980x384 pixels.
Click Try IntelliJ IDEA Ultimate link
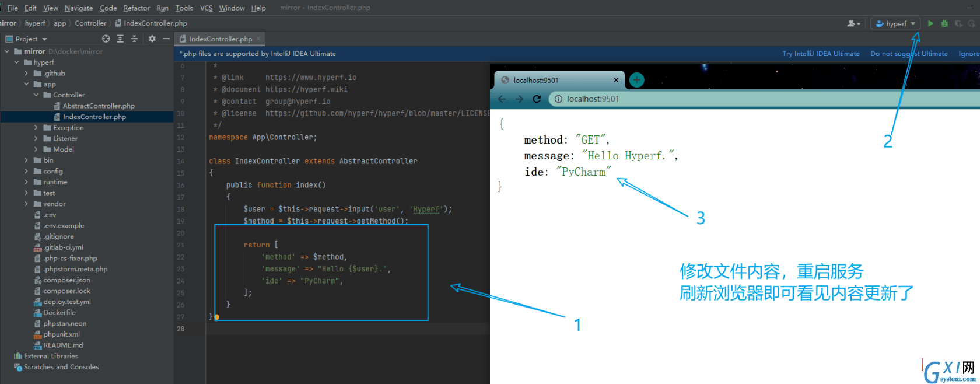pyautogui.click(x=821, y=54)
